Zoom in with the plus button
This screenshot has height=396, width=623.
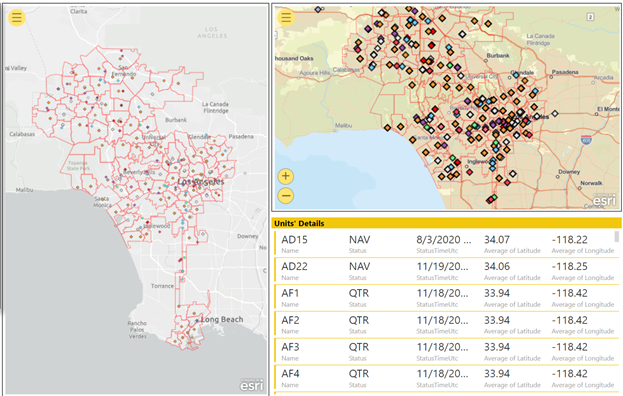click(x=286, y=176)
